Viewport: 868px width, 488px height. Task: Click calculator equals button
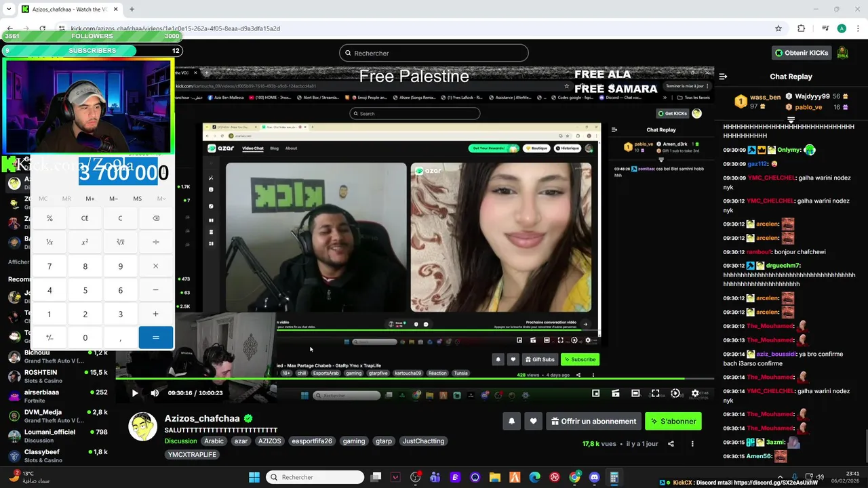pyautogui.click(x=155, y=338)
